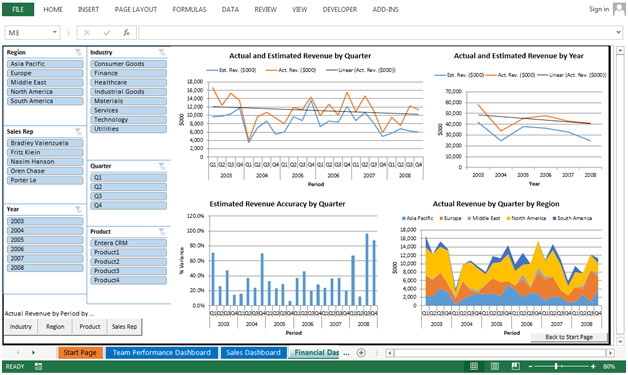The width and height of the screenshot is (628, 375).
Task: Adjust the zoom slider handle
Action: tap(556, 366)
